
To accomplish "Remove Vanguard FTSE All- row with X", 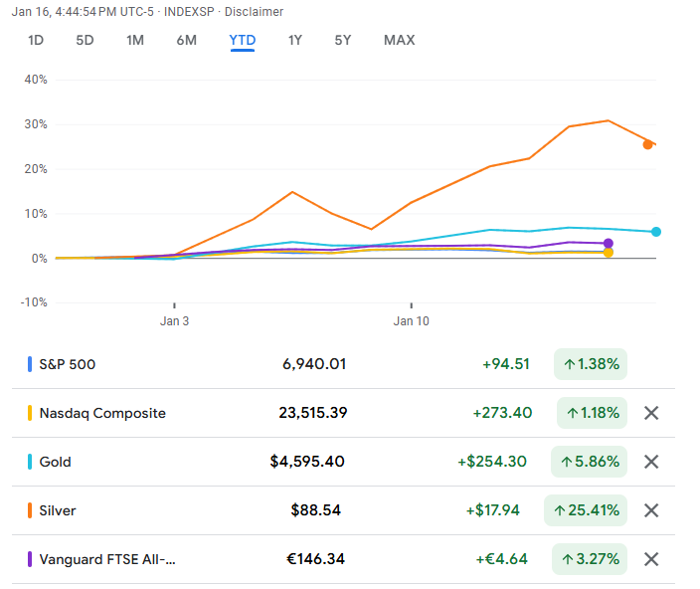I will click(651, 559).
